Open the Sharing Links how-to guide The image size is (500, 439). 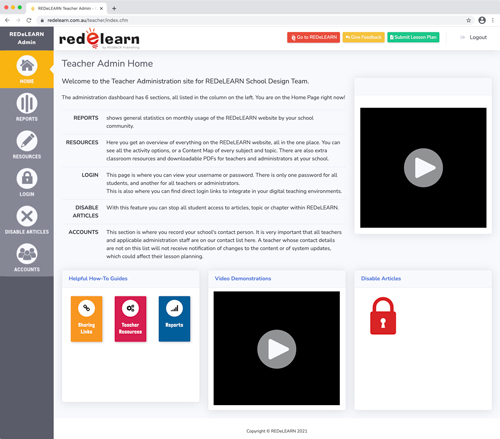(86, 319)
